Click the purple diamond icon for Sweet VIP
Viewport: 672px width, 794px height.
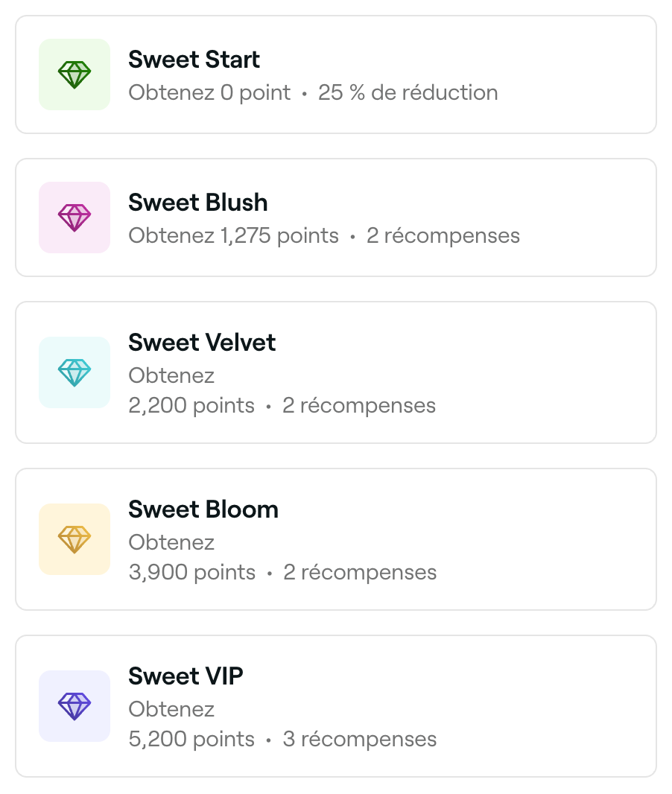pos(75,706)
